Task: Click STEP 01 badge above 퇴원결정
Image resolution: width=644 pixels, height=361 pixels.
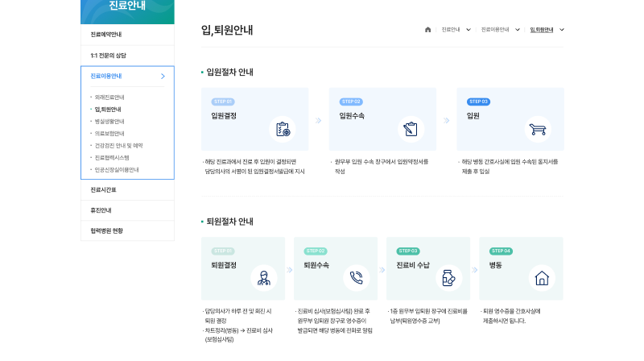Action: tap(223, 251)
